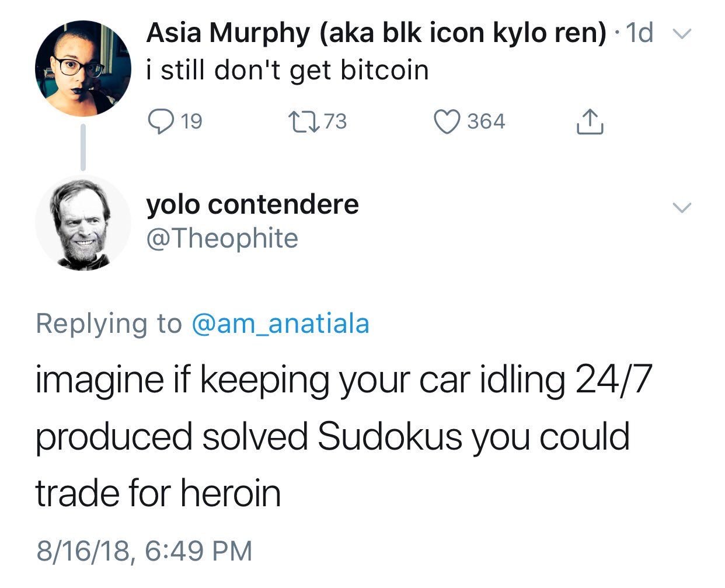Retweet Asia Murphy's bitcoin tweet
Screen dimensions: 725x588
pos(303,121)
